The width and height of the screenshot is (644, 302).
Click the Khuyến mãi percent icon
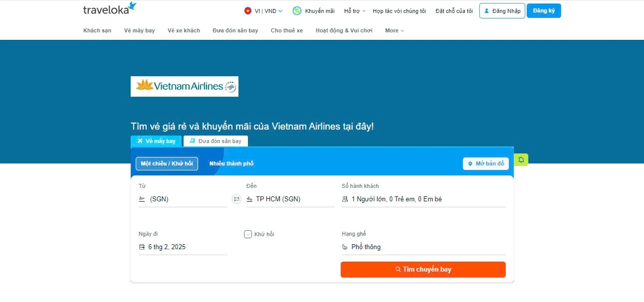click(x=297, y=11)
